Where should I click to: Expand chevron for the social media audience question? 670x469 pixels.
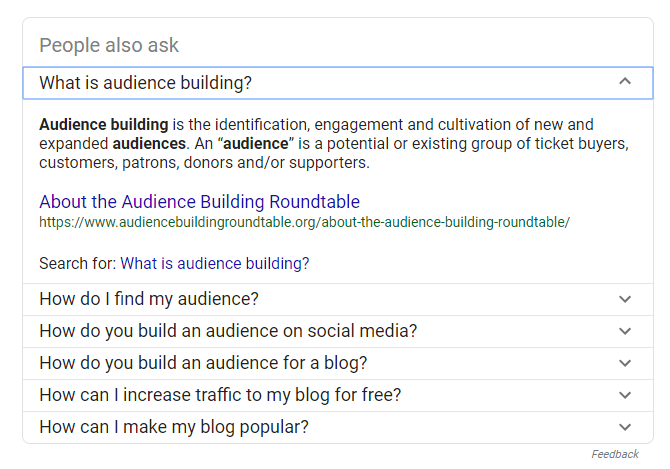point(625,331)
